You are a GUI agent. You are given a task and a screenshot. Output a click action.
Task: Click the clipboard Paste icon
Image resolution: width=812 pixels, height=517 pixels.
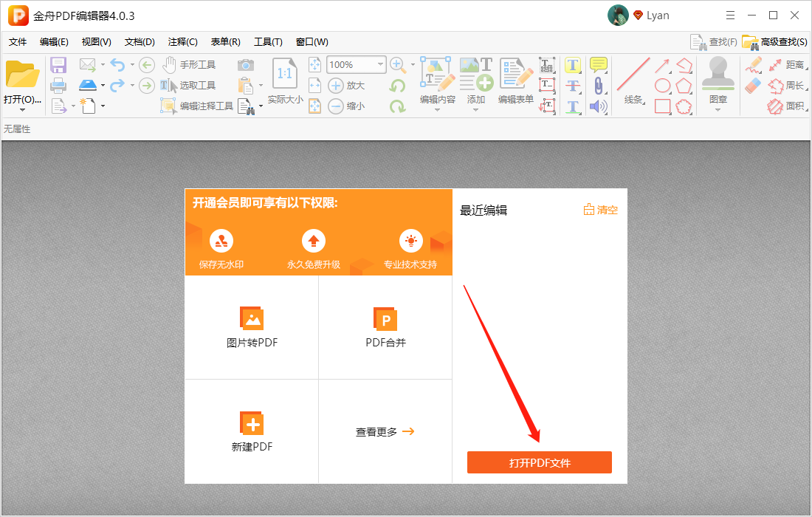(246, 86)
